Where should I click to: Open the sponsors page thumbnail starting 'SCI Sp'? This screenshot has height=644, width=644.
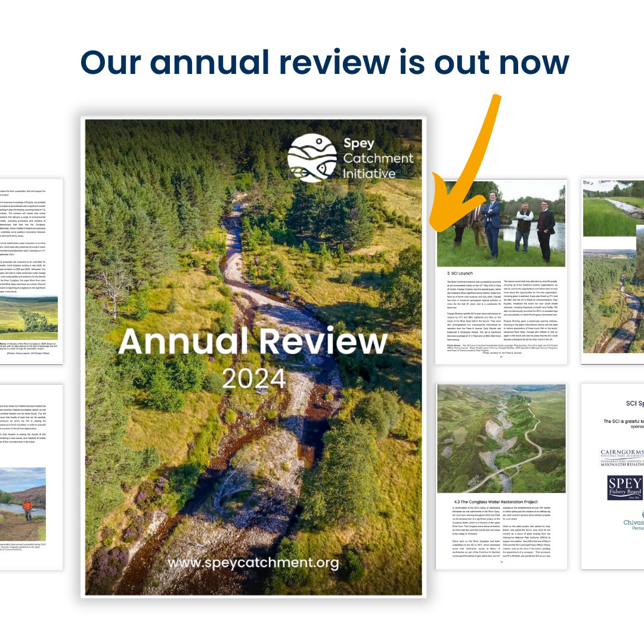coord(612,476)
